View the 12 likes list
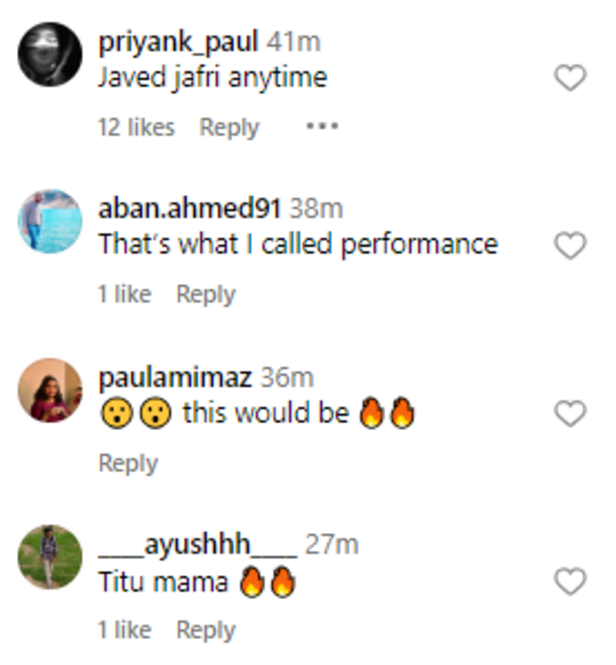Image resolution: width=616 pixels, height=665 pixels. click(136, 127)
